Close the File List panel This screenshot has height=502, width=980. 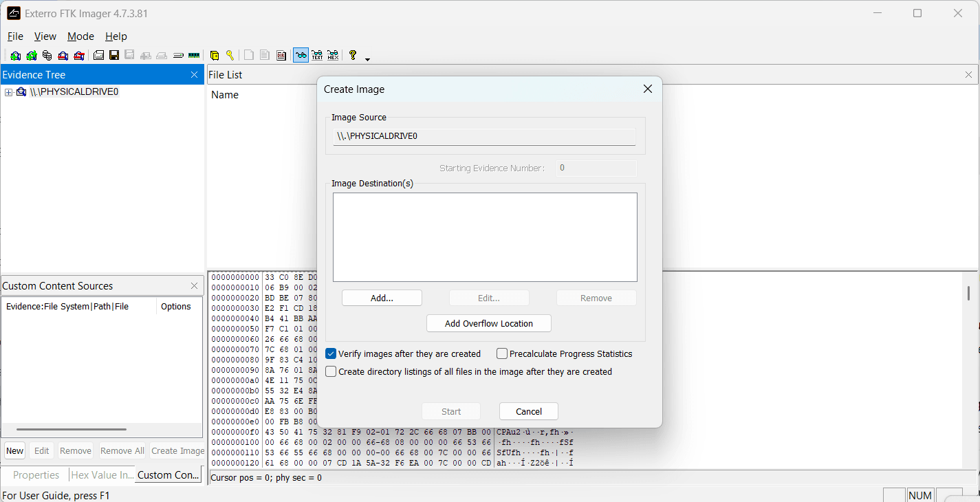(968, 75)
